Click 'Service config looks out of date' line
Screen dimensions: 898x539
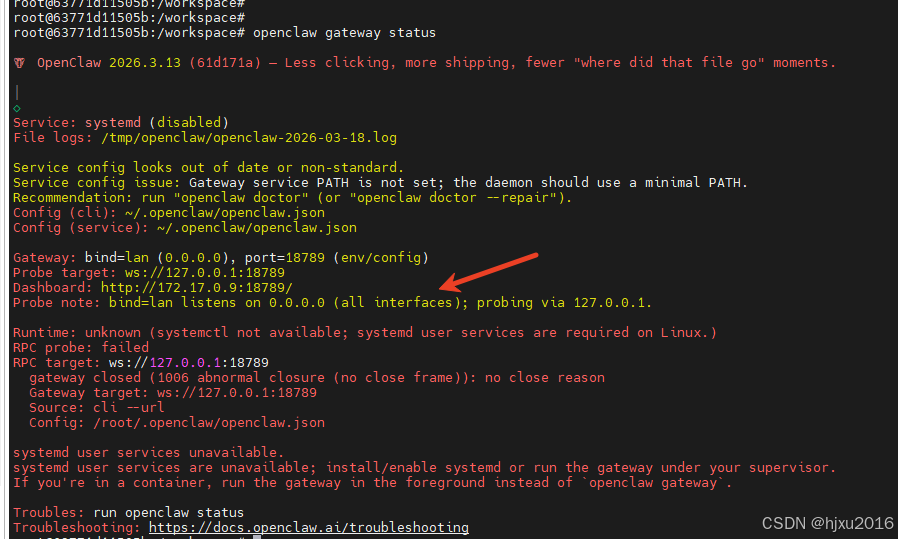click(x=208, y=168)
